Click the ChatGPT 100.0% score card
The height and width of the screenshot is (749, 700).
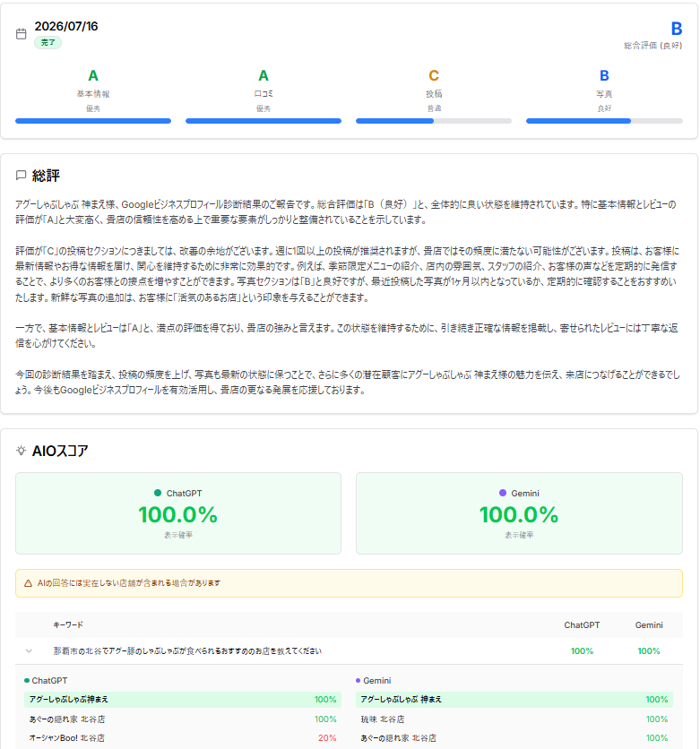coord(178,513)
